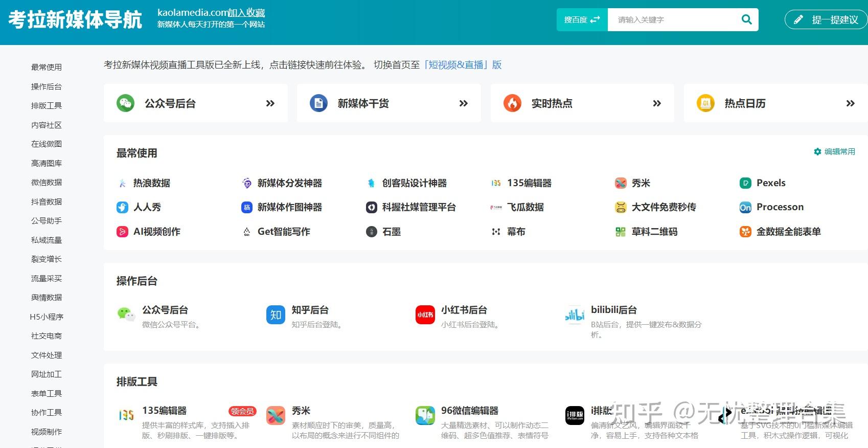The image size is (868, 448).
Task: Click the 科握社媒管理平台 icon
Action: tap(372, 207)
